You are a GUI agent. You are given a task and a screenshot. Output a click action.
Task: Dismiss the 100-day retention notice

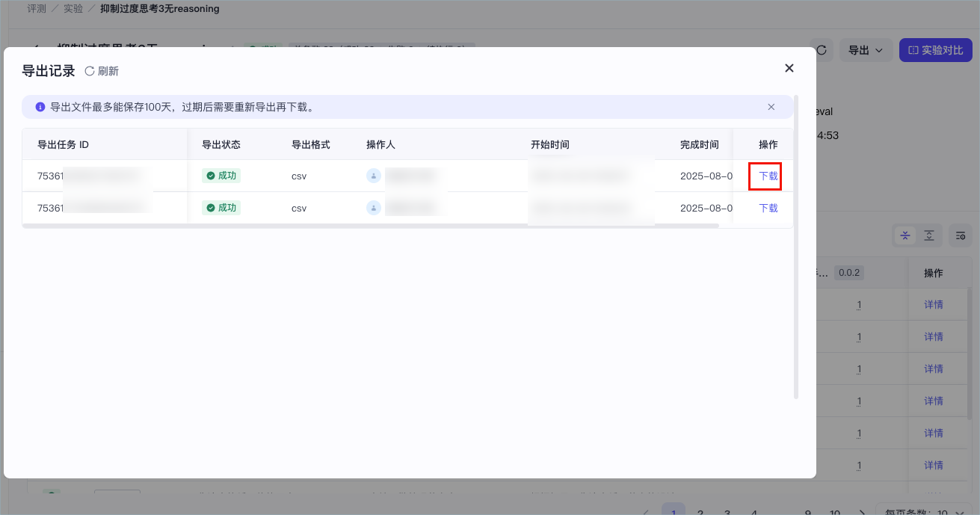[771, 107]
